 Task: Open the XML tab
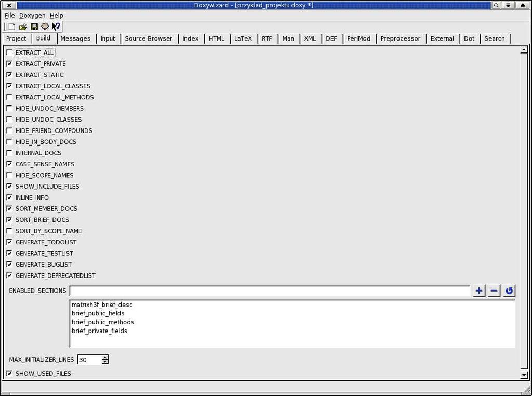click(310, 38)
